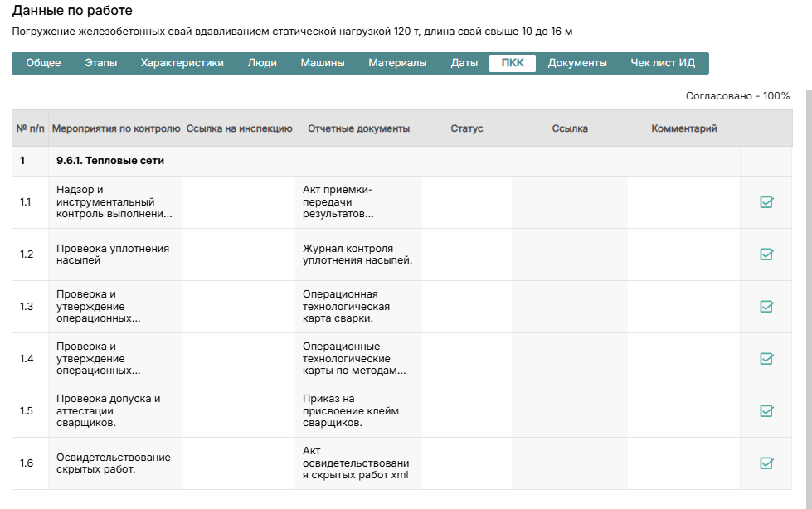Open the Этапы tab
The image size is (812, 509).
point(100,63)
